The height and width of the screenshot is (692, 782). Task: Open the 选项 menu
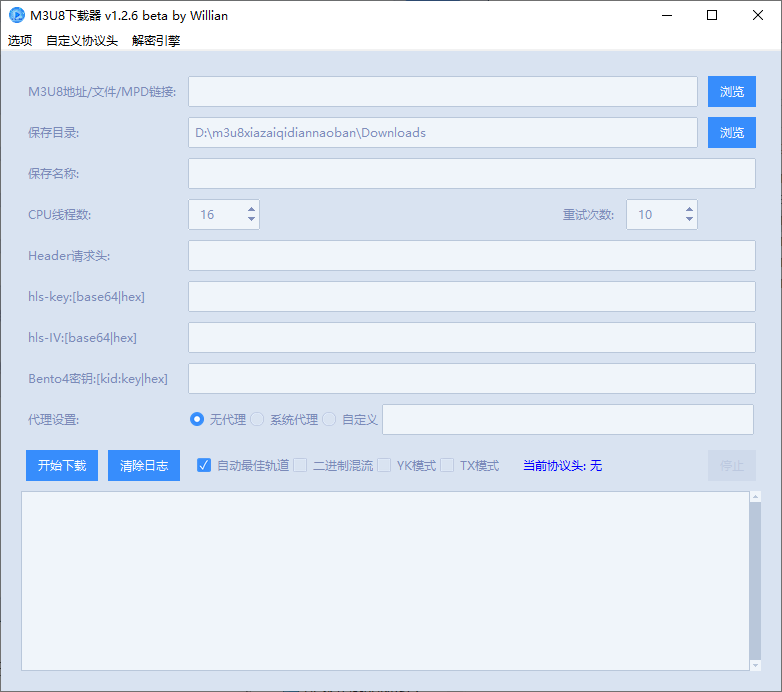click(20, 41)
